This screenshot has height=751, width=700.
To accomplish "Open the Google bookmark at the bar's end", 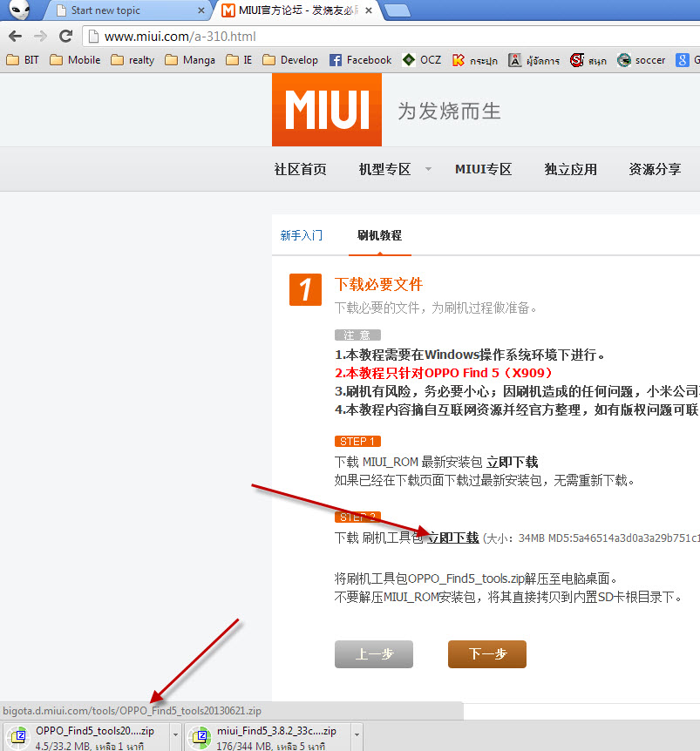I will [x=688, y=60].
